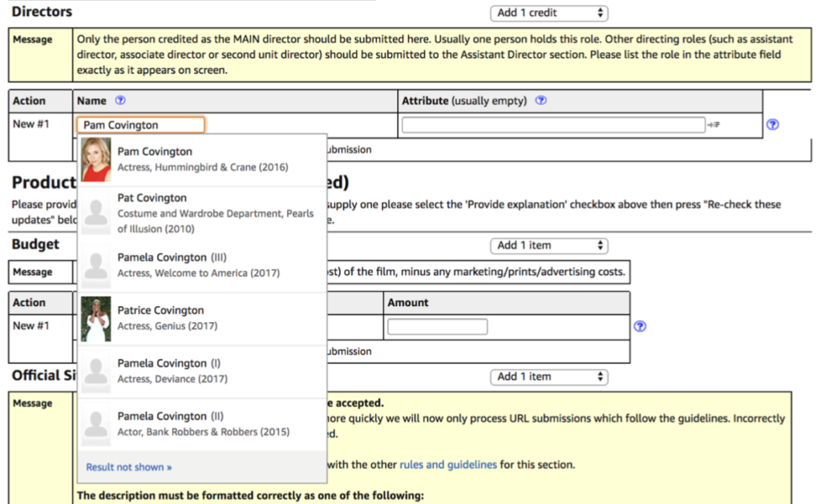Select Pamela Covington (II) Bank Robbers suggestion
The width and height of the screenshot is (821, 504).
(202, 424)
